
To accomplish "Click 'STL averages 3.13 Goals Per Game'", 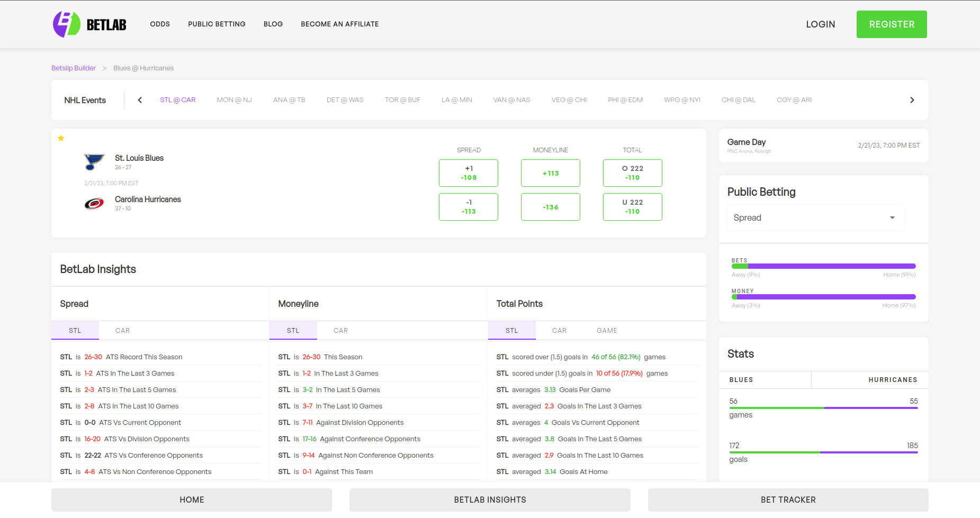I will [597, 390].
